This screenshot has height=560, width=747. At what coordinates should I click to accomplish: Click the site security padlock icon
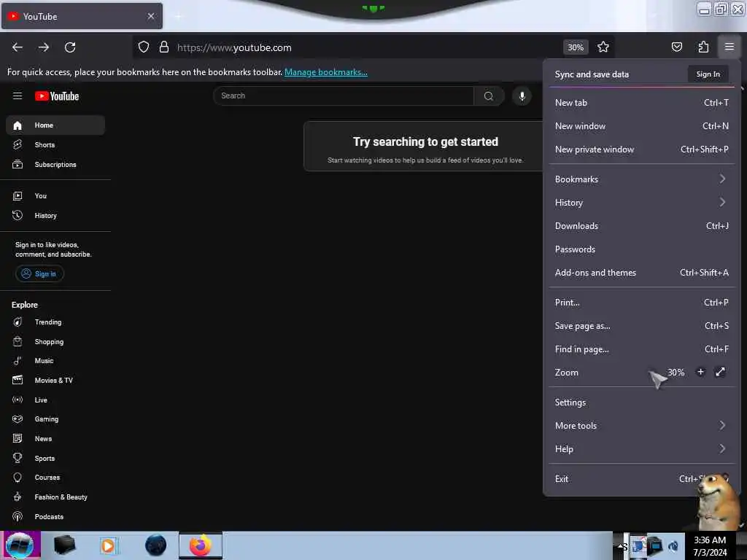pos(164,47)
